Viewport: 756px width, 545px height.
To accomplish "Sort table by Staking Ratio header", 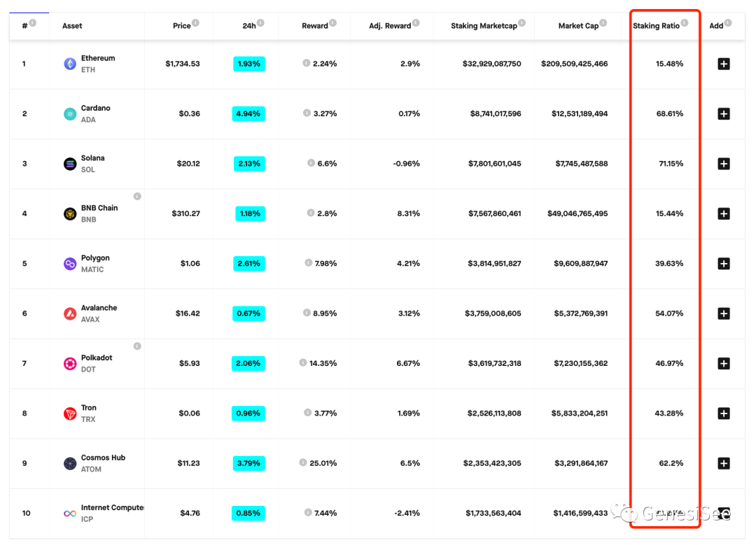I will (656, 26).
